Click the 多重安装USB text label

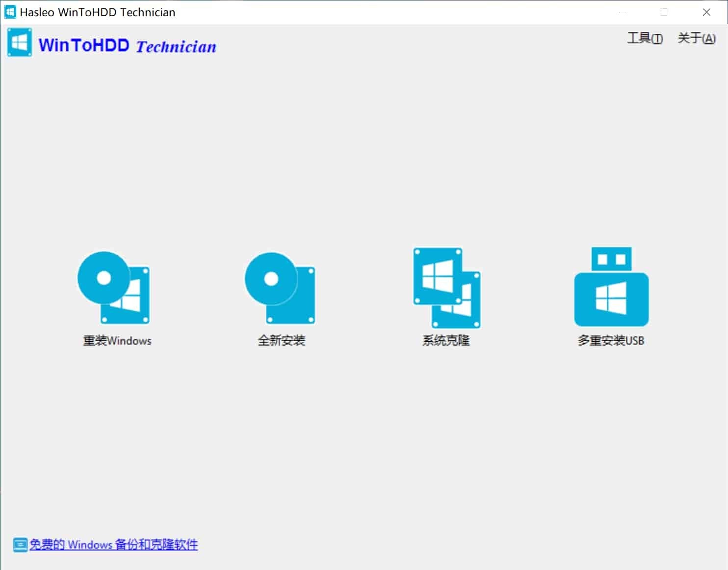tap(611, 341)
